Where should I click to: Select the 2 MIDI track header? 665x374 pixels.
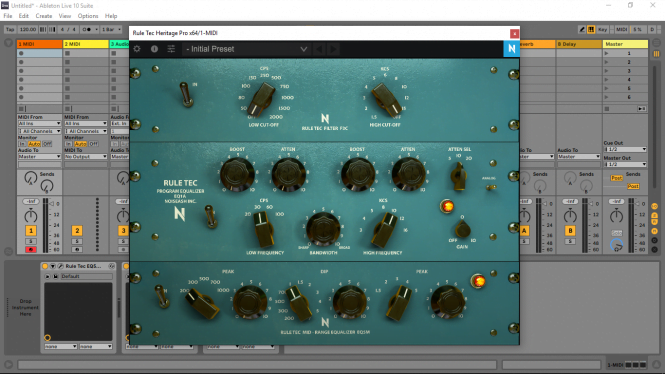coord(86,44)
